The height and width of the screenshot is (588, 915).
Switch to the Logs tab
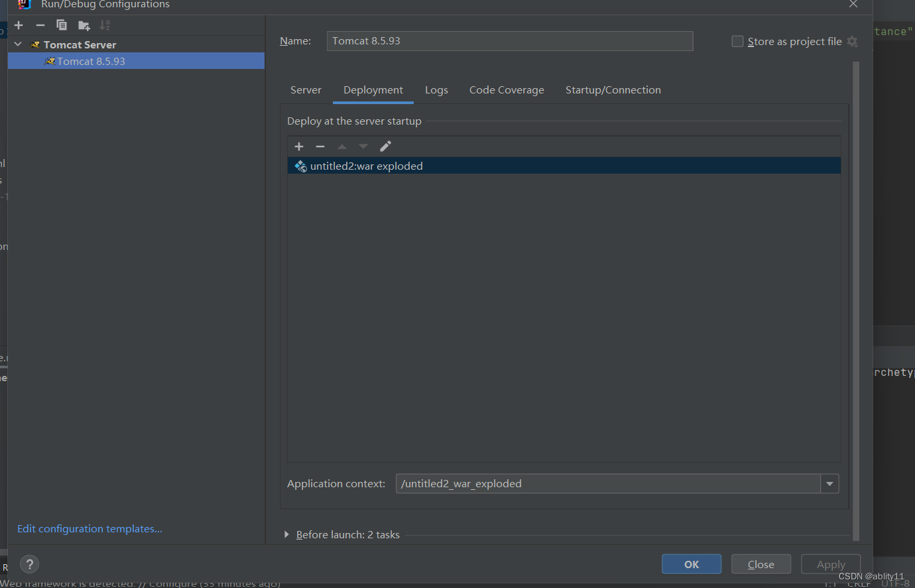pos(436,90)
